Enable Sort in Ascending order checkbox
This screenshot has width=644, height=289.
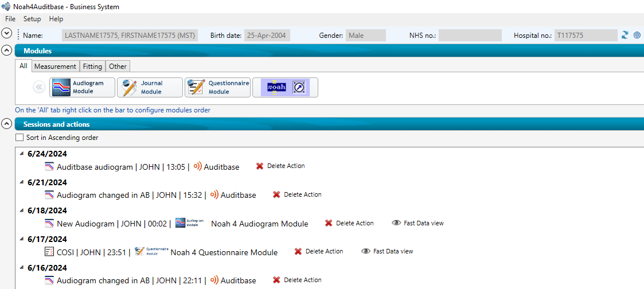pyautogui.click(x=19, y=138)
